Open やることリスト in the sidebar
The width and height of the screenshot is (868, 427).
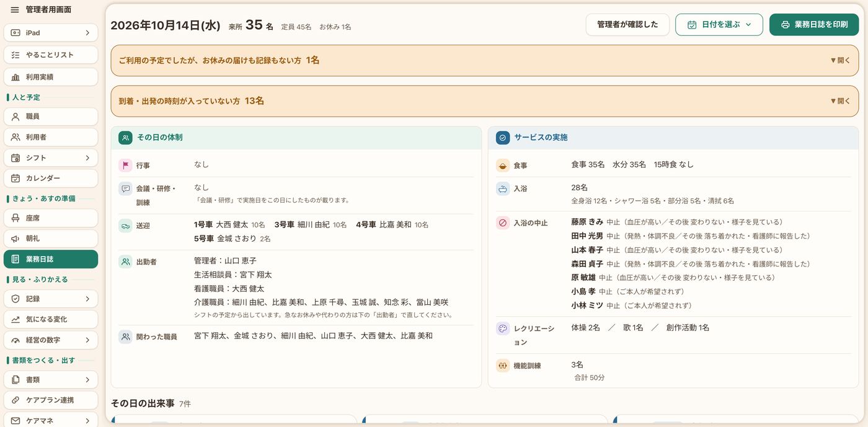(51, 55)
